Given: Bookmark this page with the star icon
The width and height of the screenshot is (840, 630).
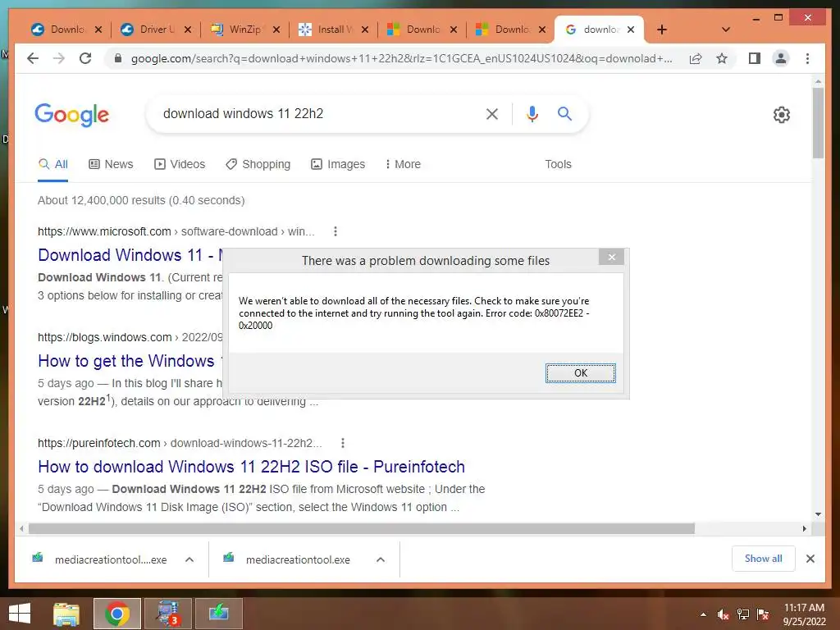Looking at the screenshot, I should point(722,58).
